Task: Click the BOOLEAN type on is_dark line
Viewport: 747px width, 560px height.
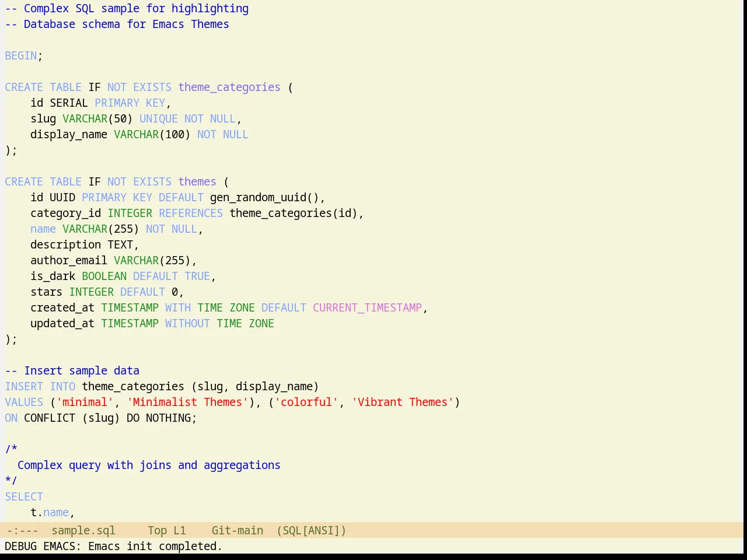Action: 104,276
